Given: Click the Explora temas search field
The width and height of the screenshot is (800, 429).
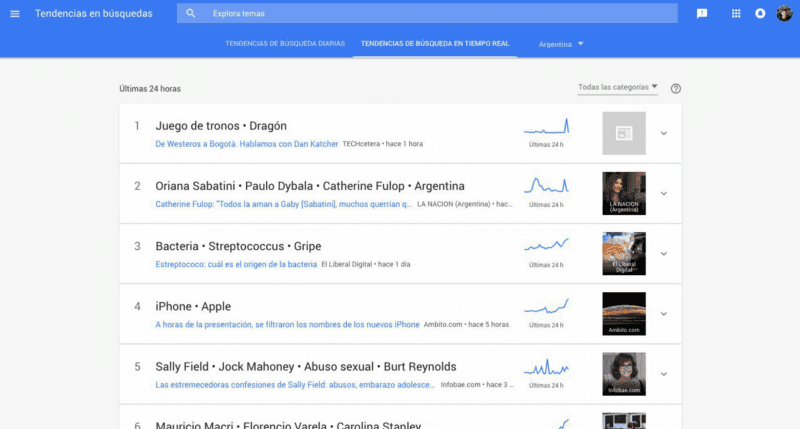Looking at the screenshot, I should coord(440,13).
